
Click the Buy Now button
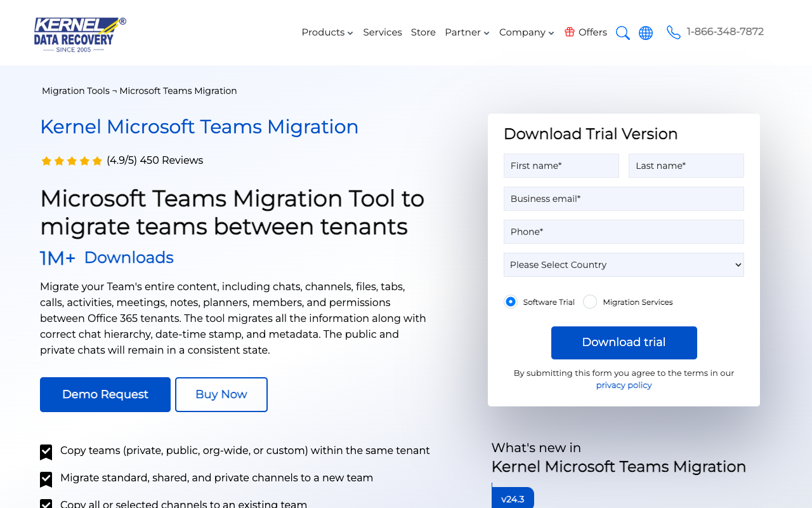coord(221,394)
